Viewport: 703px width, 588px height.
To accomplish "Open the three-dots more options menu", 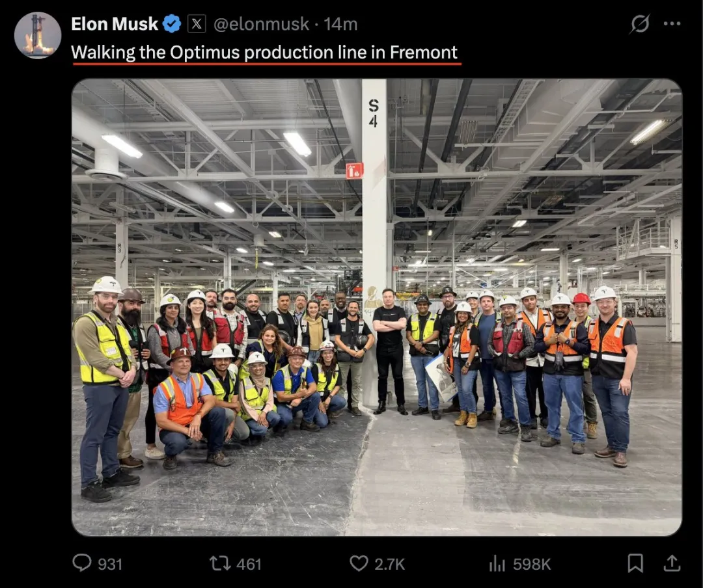I will click(672, 23).
